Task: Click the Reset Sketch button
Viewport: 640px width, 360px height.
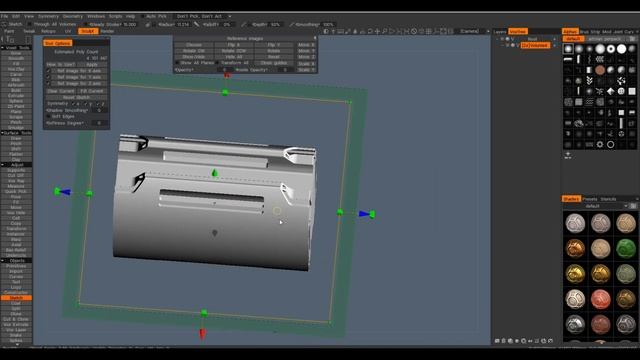Action: [76, 97]
